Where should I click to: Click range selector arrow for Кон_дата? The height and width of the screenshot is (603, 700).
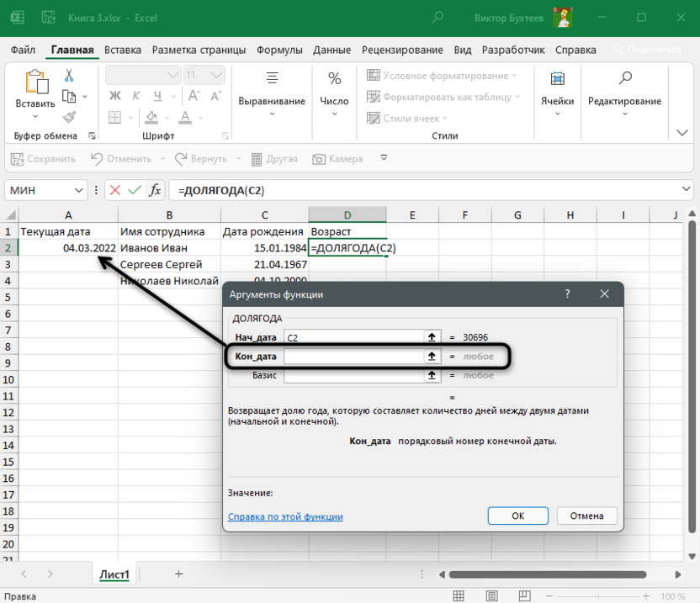tap(432, 357)
